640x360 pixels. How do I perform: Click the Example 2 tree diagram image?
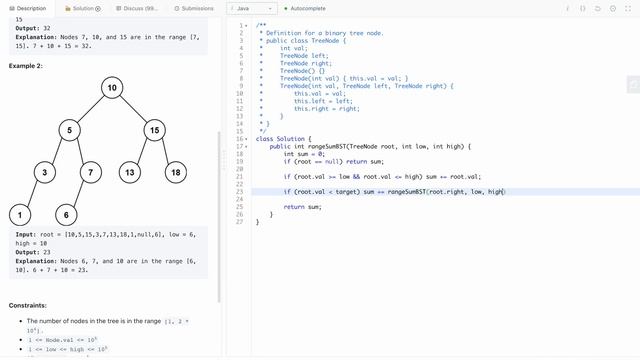point(98,150)
